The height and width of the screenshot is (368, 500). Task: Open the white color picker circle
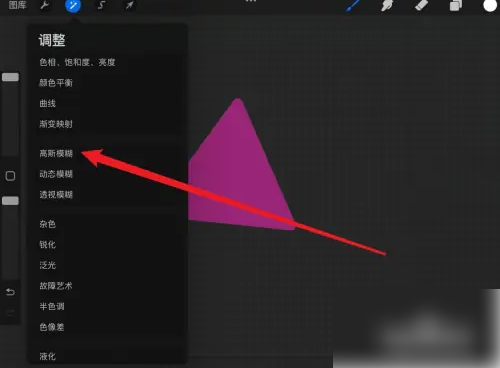(x=490, y=5)
